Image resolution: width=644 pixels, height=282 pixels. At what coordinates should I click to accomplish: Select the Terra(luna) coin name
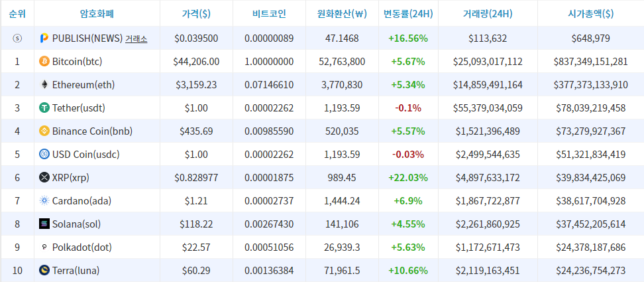[x=76, y=271]
